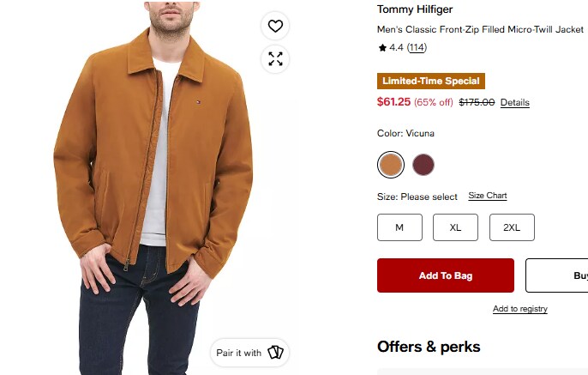Click the Pair it with button
The height and width of the screenshot is (375, 588).
249,353
